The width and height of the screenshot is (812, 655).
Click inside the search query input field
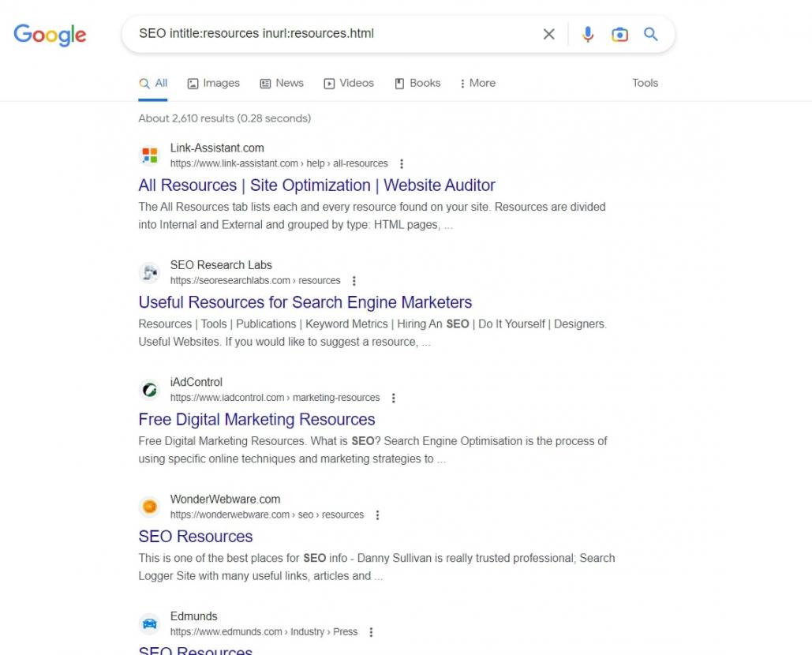click(331, 34)
